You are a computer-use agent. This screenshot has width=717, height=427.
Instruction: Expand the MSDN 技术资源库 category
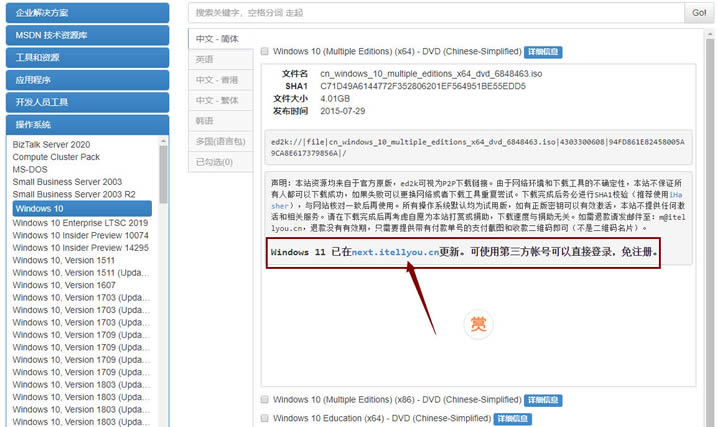tap(87, 35)
